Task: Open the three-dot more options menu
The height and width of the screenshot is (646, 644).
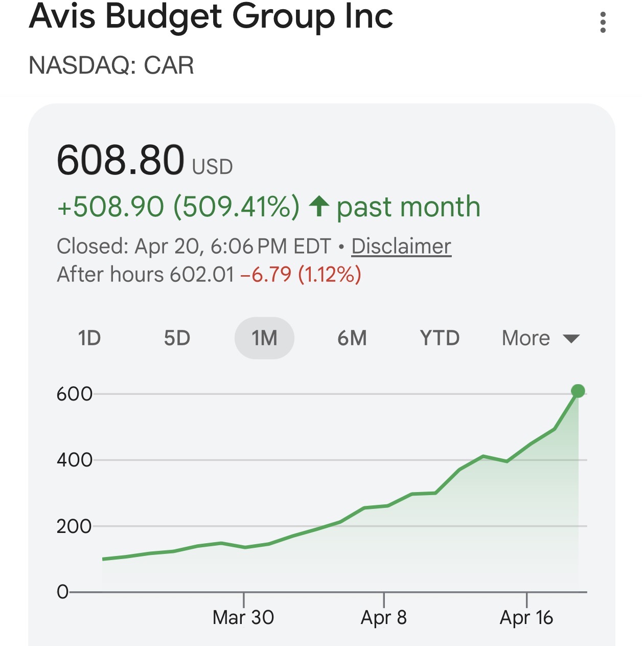Action: [x=603, y=23]
